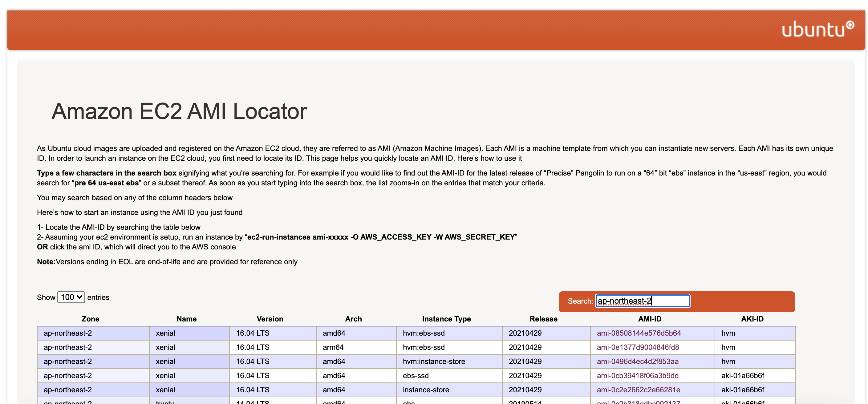Click the Note: about EOL versions
Viewport: 868px width, 404px height.
167,261
